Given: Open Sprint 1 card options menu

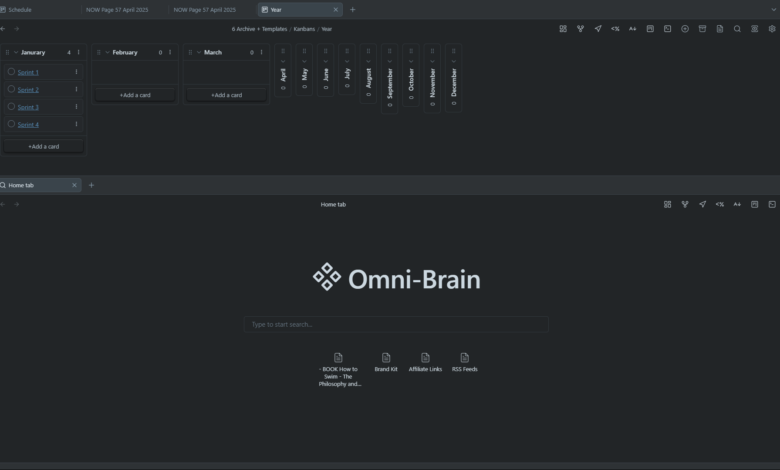Looking at the screenshot, I should coord(76,72).
